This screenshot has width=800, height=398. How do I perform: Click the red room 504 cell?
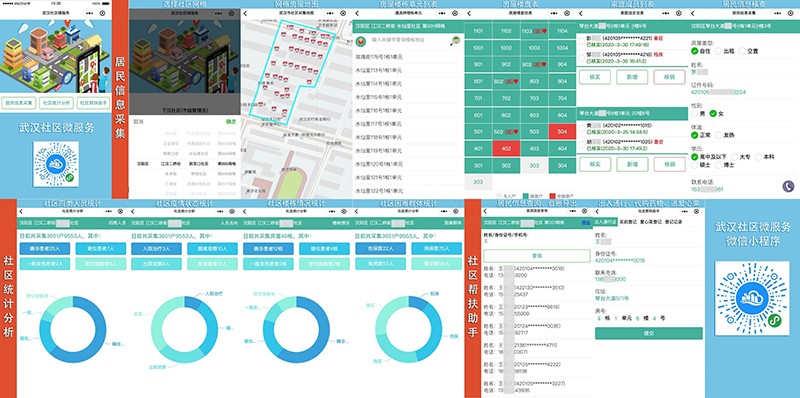click(x=562, y=132)
